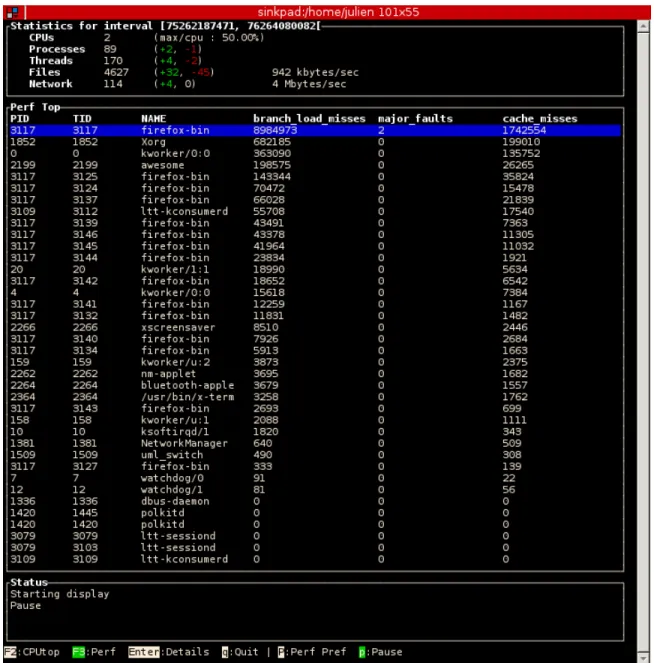
Task: Select the ltt-kconsumerd row with TID 3109
Action: pyautogui.click(x=315, y=559)
